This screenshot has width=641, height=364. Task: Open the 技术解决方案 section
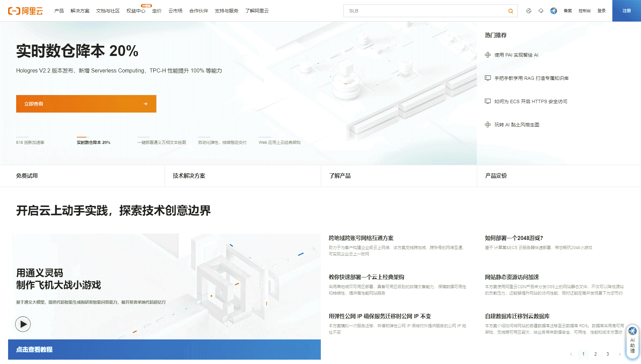[x=243, y=176]
